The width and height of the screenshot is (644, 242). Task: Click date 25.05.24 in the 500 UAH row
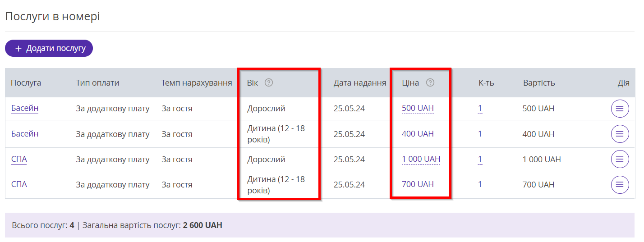click(x=349, y=109)
